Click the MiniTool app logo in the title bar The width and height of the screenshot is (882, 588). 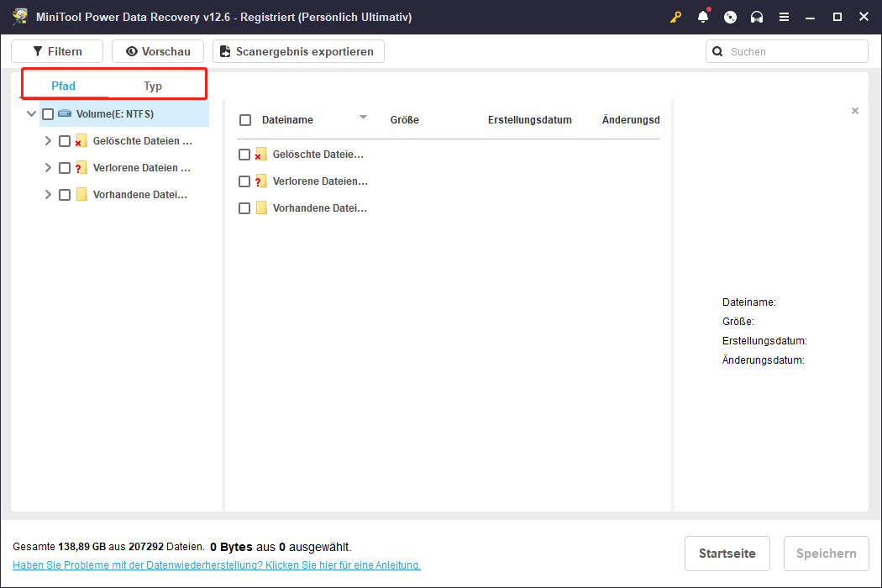pos(20,16)
